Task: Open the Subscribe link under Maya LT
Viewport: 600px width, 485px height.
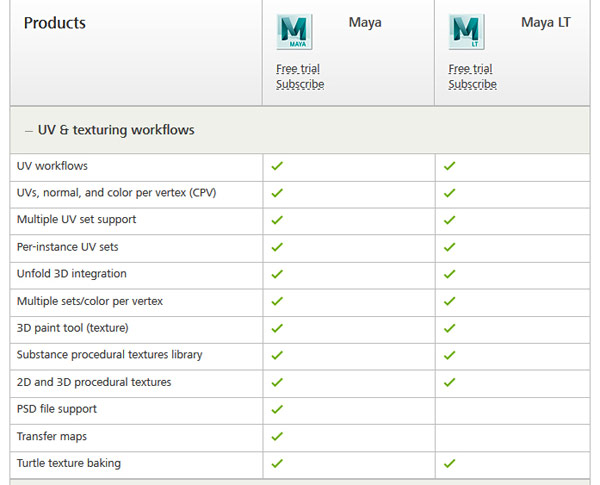Action: pos(472,85)
